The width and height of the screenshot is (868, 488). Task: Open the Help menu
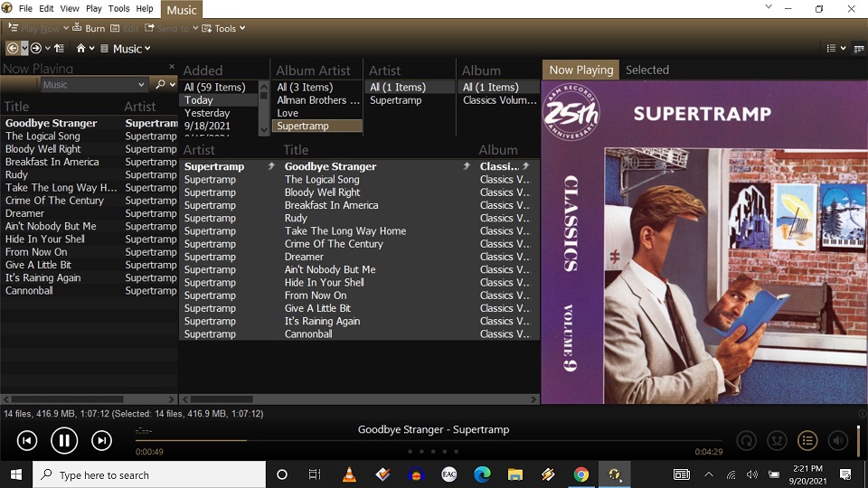(x=145, y=8)
